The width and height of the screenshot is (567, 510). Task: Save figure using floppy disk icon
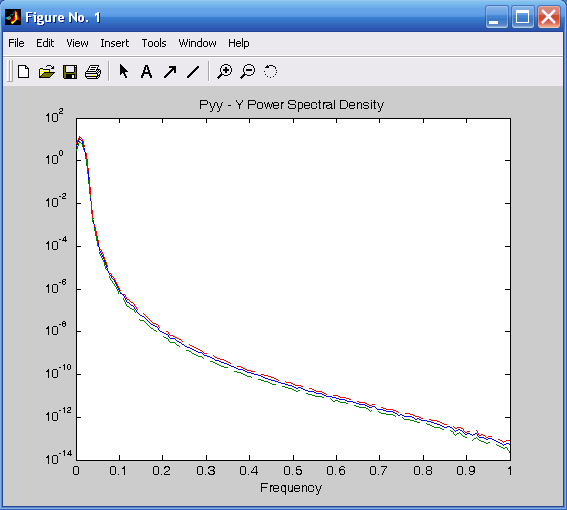pyautogui.click(x=70, y=72)
